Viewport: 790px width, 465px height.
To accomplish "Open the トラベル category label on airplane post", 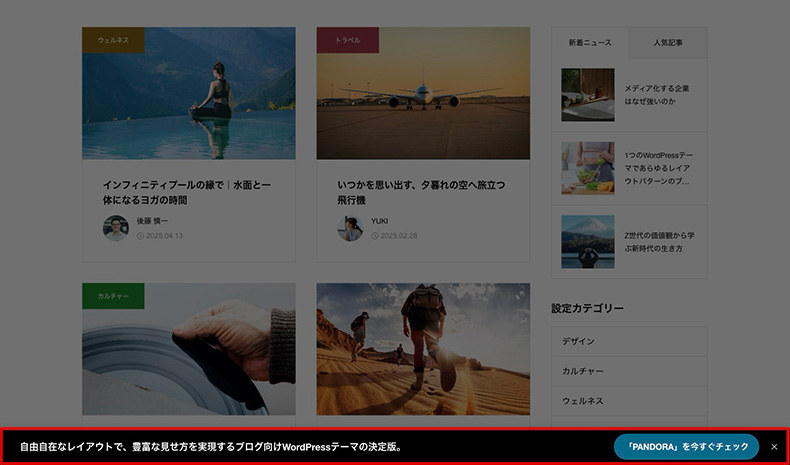I will pos(348,40).
